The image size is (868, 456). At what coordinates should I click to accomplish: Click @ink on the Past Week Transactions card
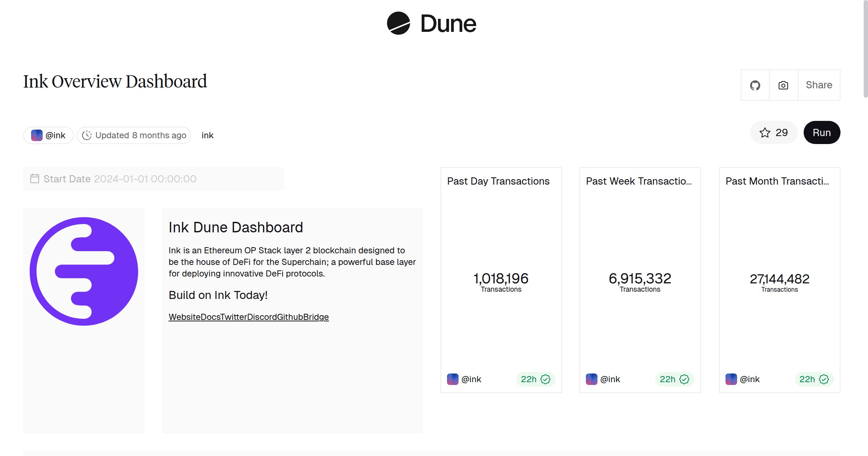point(610,379)
